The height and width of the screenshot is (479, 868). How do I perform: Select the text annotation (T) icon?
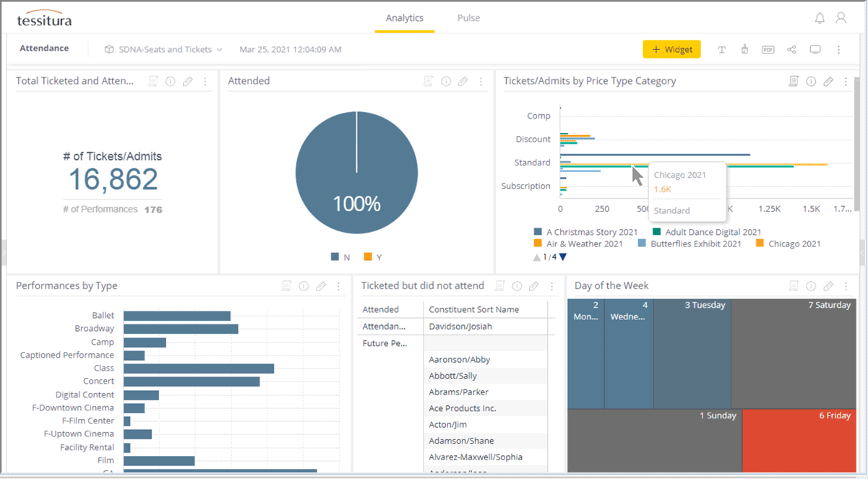point(721,49)
